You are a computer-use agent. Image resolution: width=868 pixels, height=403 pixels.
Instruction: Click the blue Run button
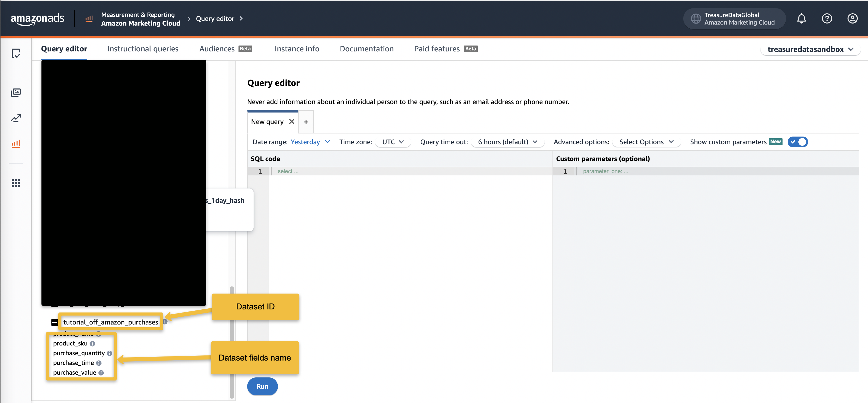[x=262, y=386]
